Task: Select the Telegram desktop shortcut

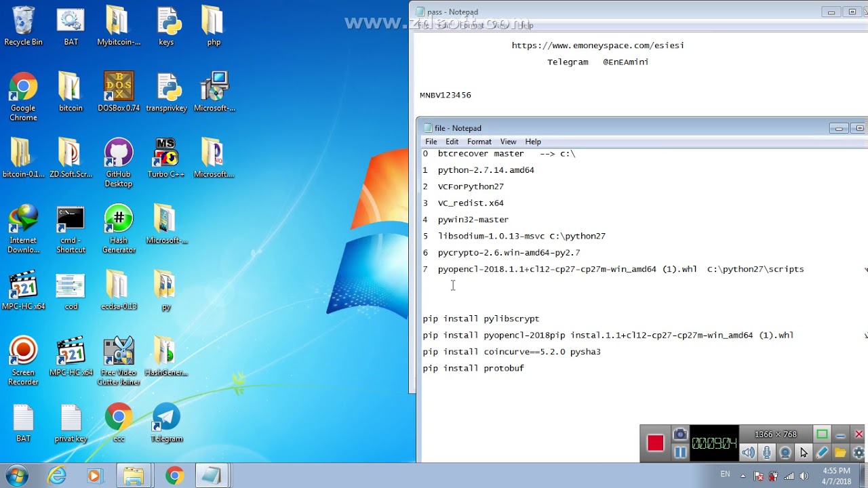Action: 166,422
